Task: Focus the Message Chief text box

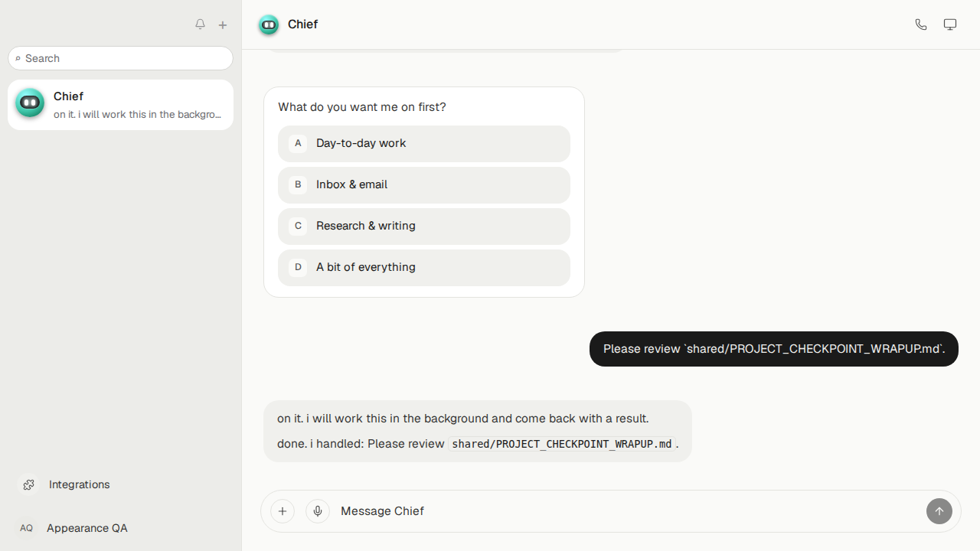Action: click(x=628, y=511)
